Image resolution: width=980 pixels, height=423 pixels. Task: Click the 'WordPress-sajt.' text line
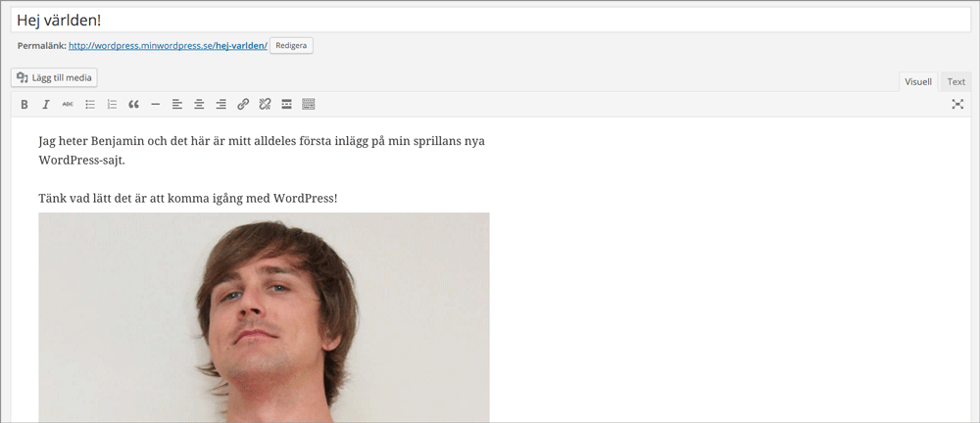coord(82,160)
